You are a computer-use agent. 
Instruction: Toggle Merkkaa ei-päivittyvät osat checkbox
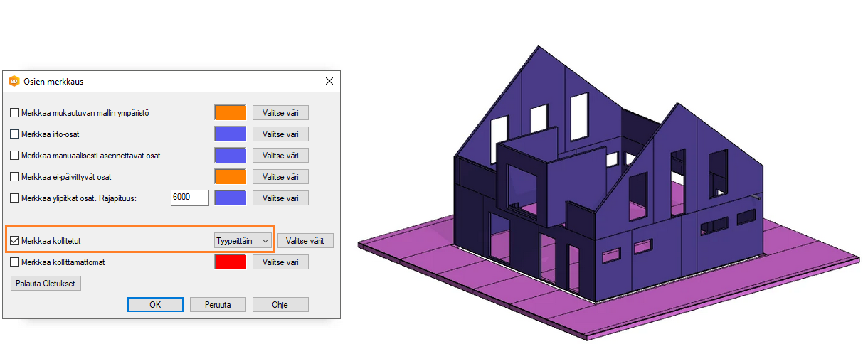(15, 177)
